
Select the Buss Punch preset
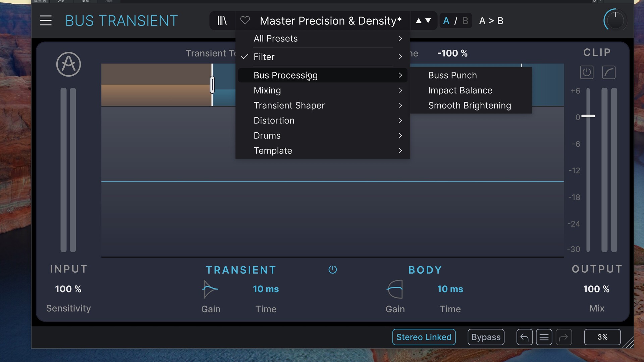[x=452, y=76]
